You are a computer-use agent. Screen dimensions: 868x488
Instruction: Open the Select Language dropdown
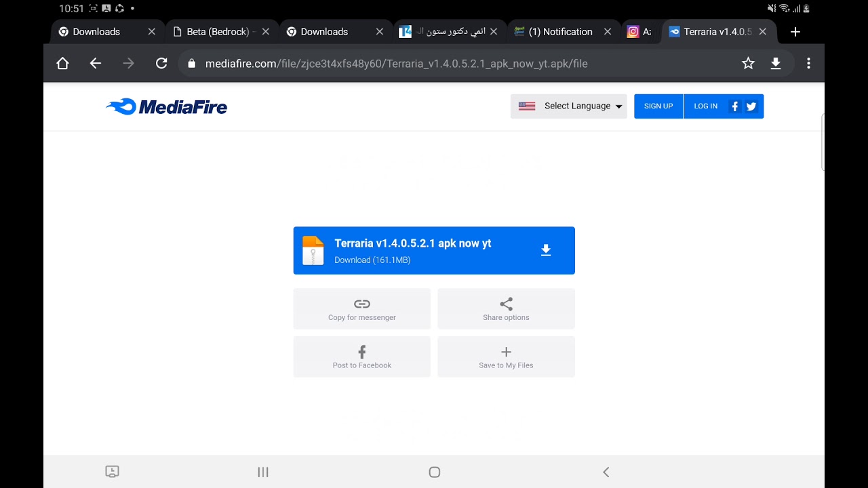[x=569, y=106]
